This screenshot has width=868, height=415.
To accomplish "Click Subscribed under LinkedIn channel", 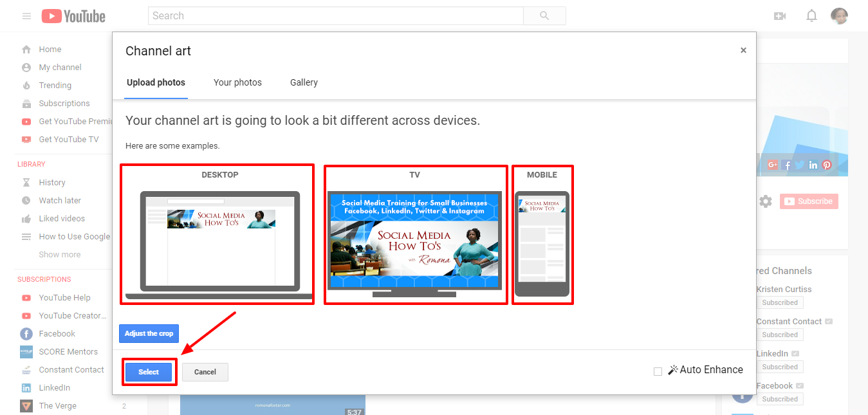I will coord(780,367).
